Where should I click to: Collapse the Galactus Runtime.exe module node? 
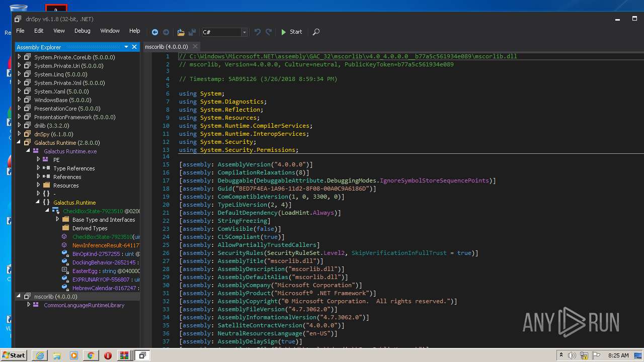tap(29, 151)
